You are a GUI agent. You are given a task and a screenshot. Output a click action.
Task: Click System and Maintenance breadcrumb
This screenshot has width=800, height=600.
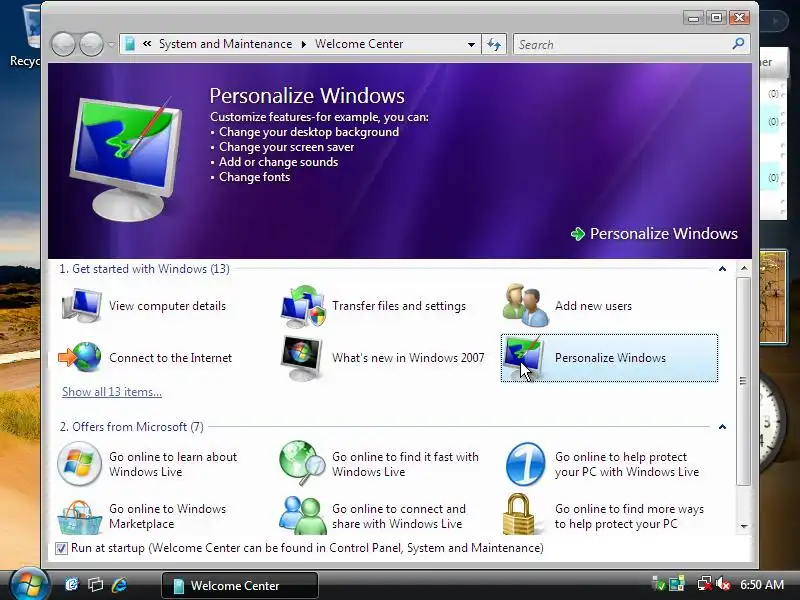(226, 44)
